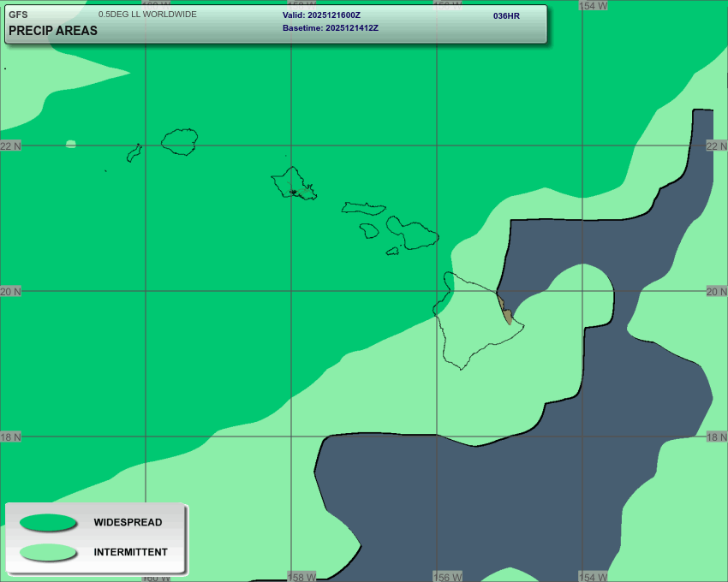Select the INTERMITTENT legend label text

[130, 552]
